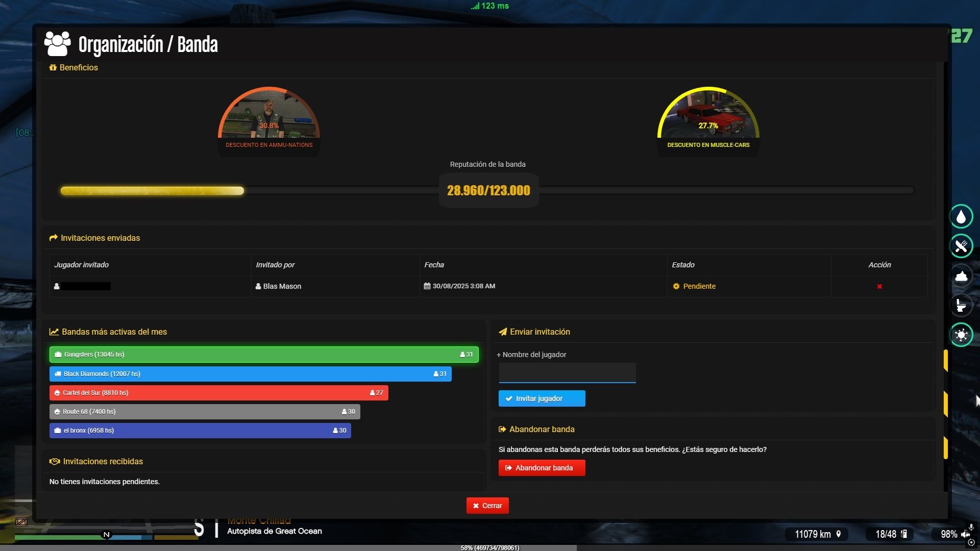Select the Cartel del Sur band bar
The height and width of the screenshot is (551, 980).
218,393
